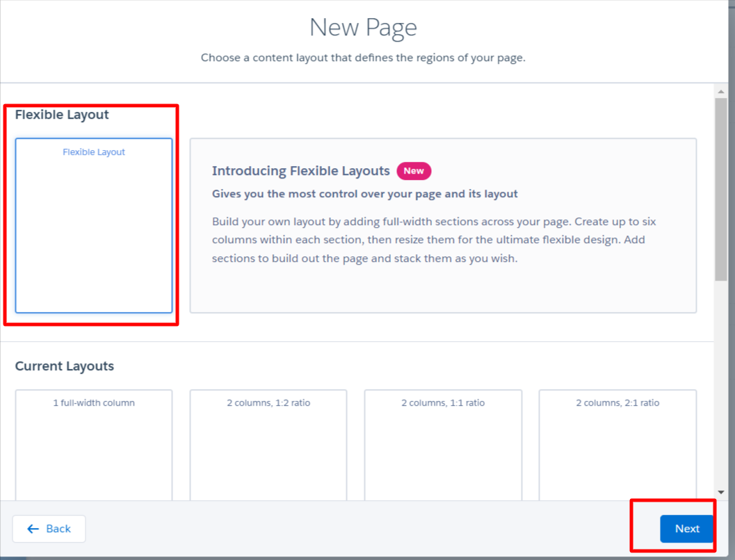Select the Flexible Layout tile
The height and width of the screenshot is (560, 735).
[x=94, y=226]
